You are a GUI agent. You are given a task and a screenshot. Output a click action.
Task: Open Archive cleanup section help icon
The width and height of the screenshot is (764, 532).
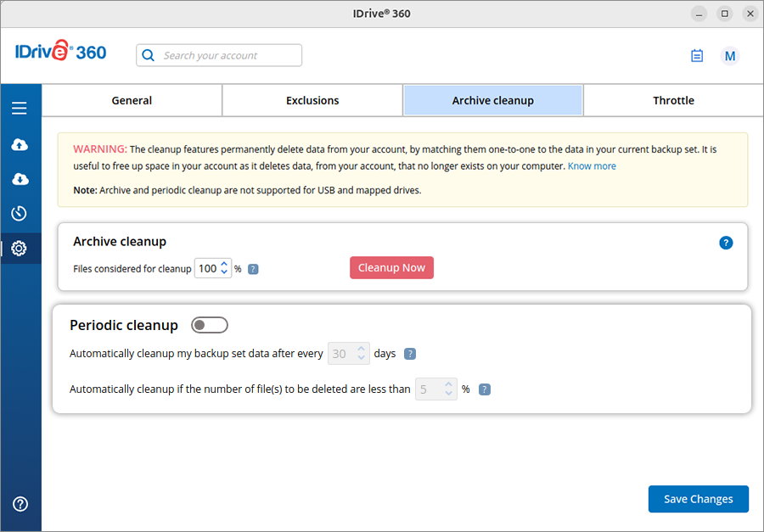tap(726, 243)
